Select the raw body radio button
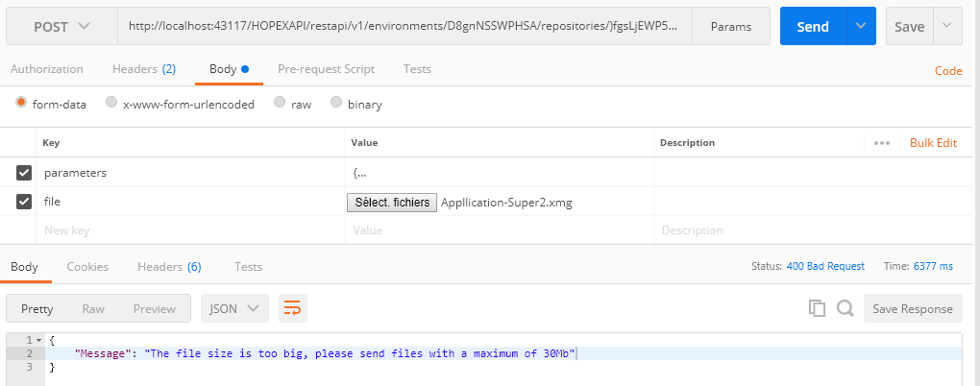 tap(280, 104)
